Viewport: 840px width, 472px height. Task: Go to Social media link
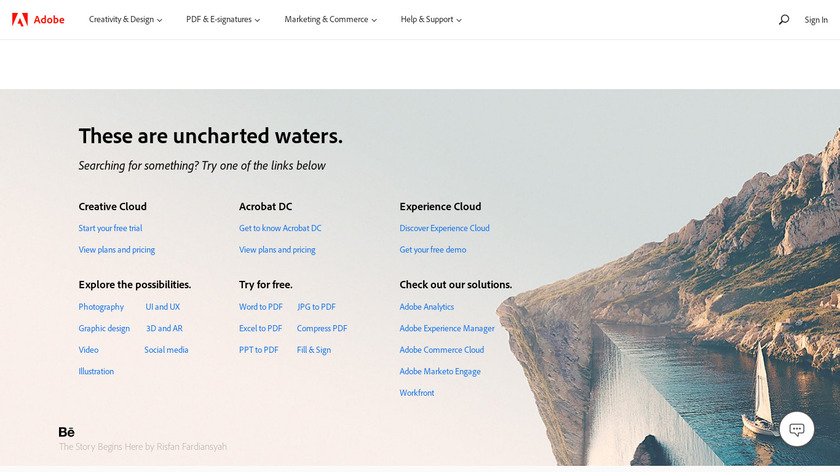coord(166,350)
